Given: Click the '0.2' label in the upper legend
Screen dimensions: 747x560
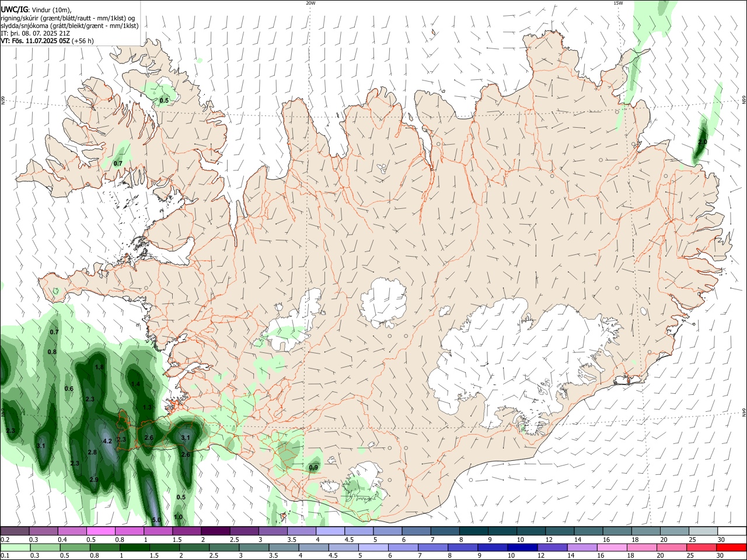Looking at the screenshot, I should click(x=5, y=540).
